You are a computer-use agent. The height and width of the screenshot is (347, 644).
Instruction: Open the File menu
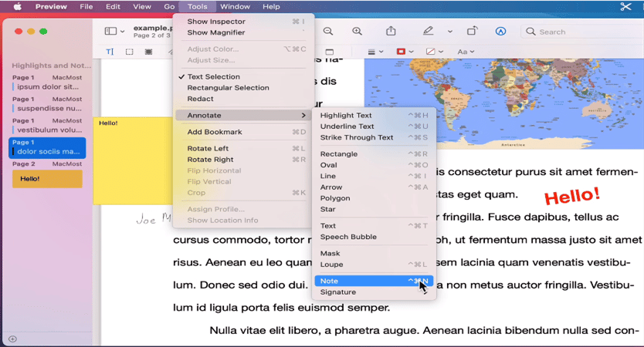[x=86, y=7]
